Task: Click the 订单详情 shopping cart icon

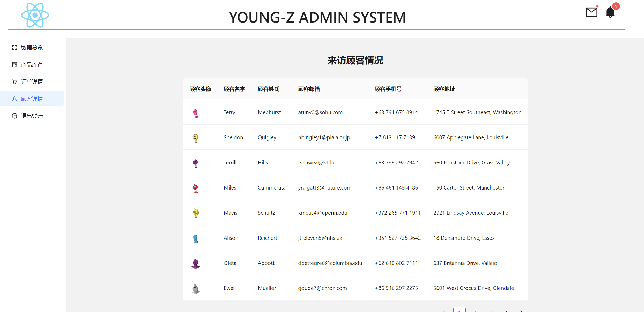Action: [14, 82]
